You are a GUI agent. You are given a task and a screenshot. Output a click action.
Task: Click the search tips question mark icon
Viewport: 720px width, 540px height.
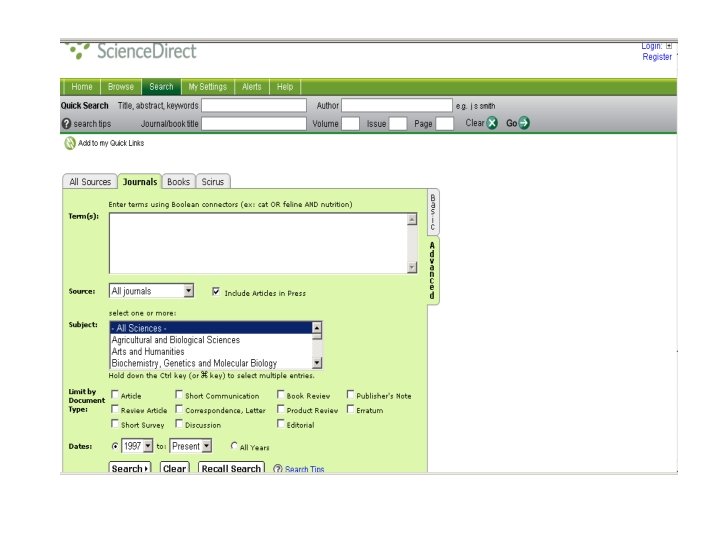click(x=67, y=124)
